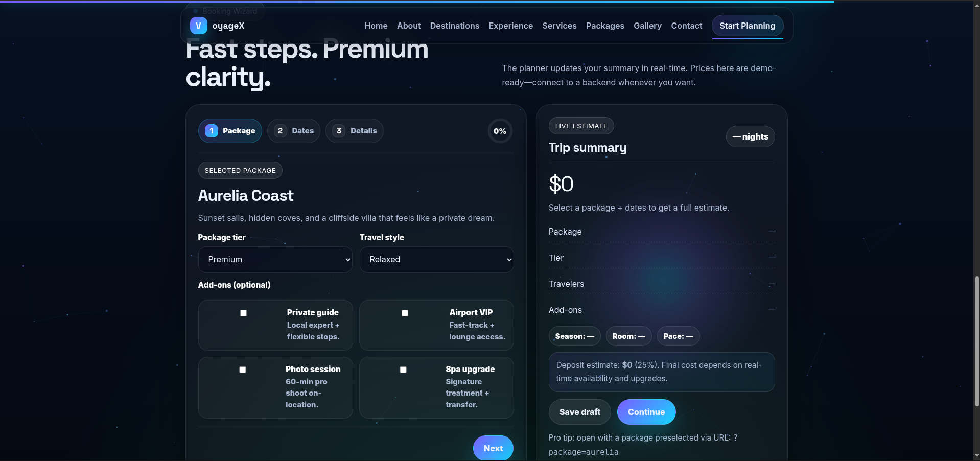Enable the Private guide add-on checkbox

click(243, 313)
